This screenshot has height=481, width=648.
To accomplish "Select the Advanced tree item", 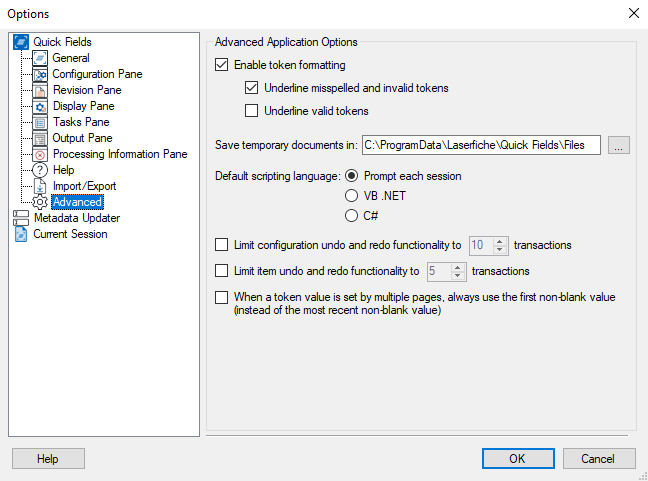I will [77, 202].
